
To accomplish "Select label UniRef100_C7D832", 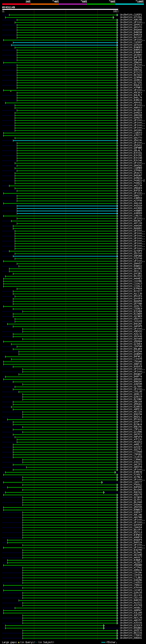I will tap(131, 636).
